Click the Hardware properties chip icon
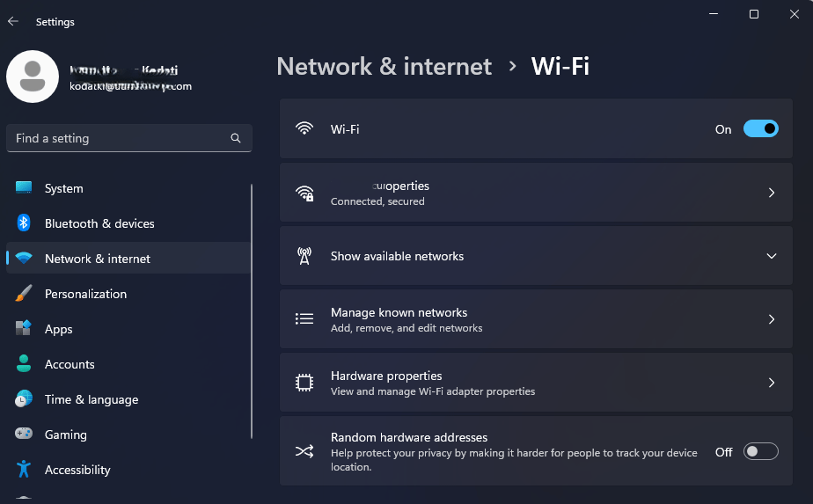The width and height of the screenshot is (813, 504). tap(304, 383)
